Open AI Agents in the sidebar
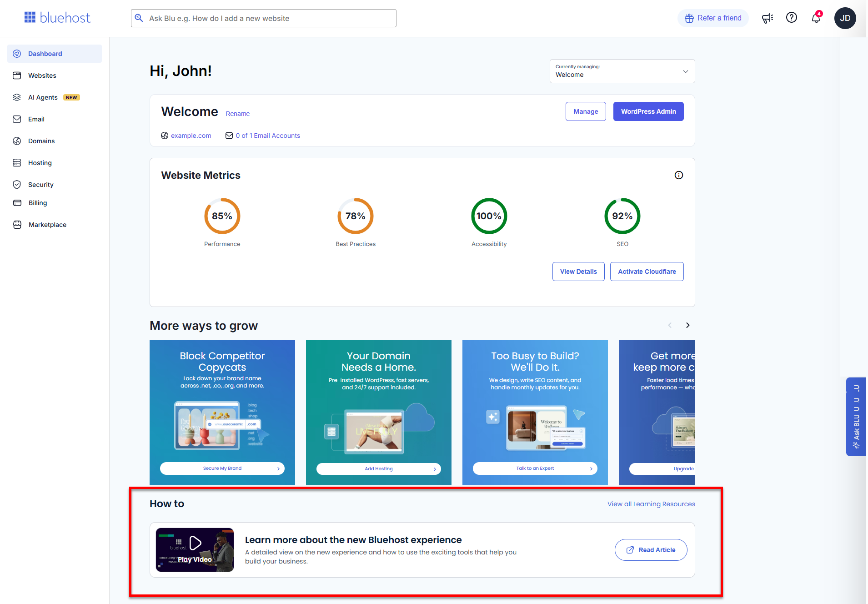Screen dimensions: 868x604 (55, 97)
